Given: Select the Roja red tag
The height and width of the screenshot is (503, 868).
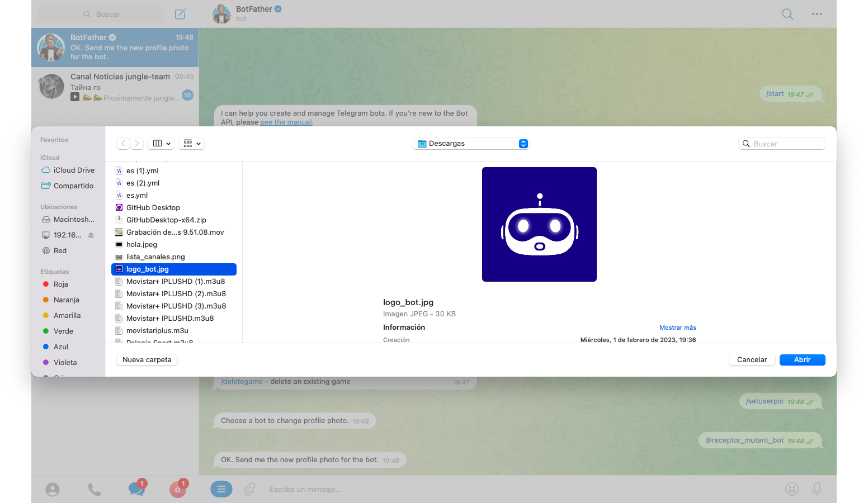Looking at the screenshot, I should 60,284.
